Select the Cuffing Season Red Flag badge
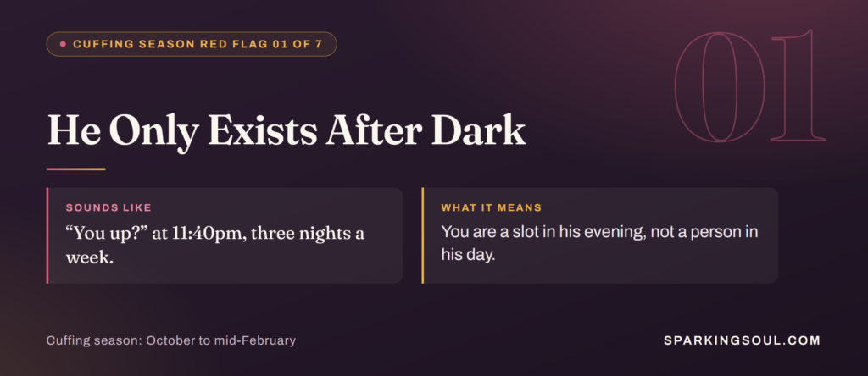Image resolution: width=868 pixels, height=376 pixels. [x=192, y=44]
